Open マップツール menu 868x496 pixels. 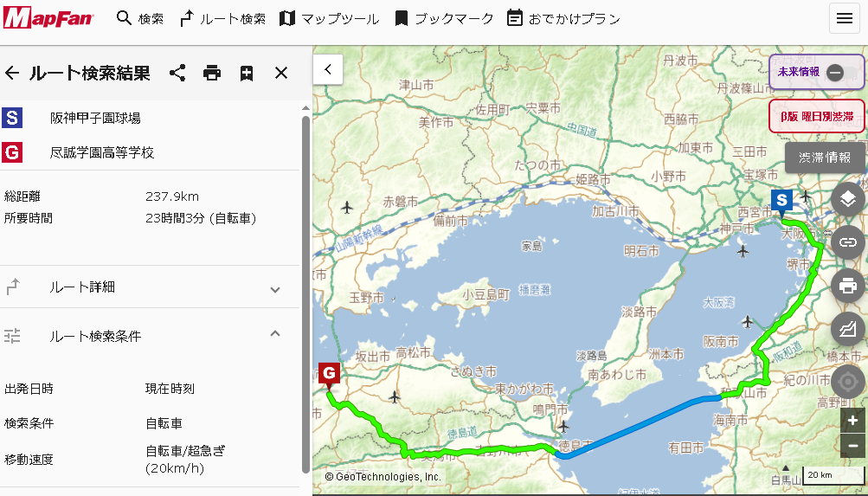pyautogui.click(x=330, y=18)
